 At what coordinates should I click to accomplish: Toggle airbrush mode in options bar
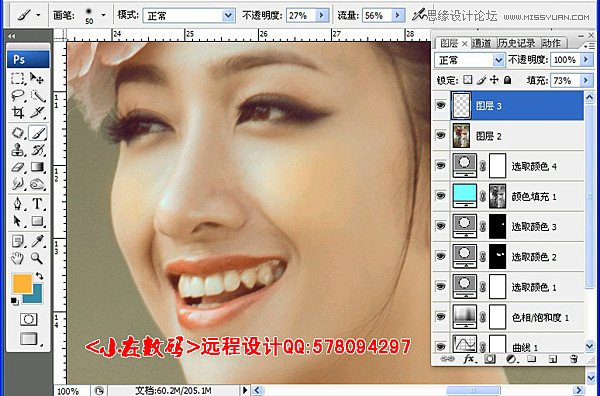tap(418, 15)
